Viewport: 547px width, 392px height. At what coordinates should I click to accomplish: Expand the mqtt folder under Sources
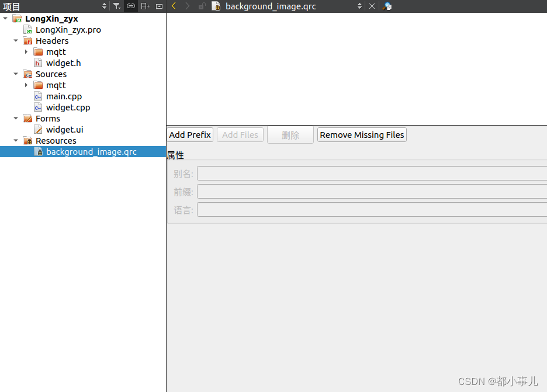point(26,85)
